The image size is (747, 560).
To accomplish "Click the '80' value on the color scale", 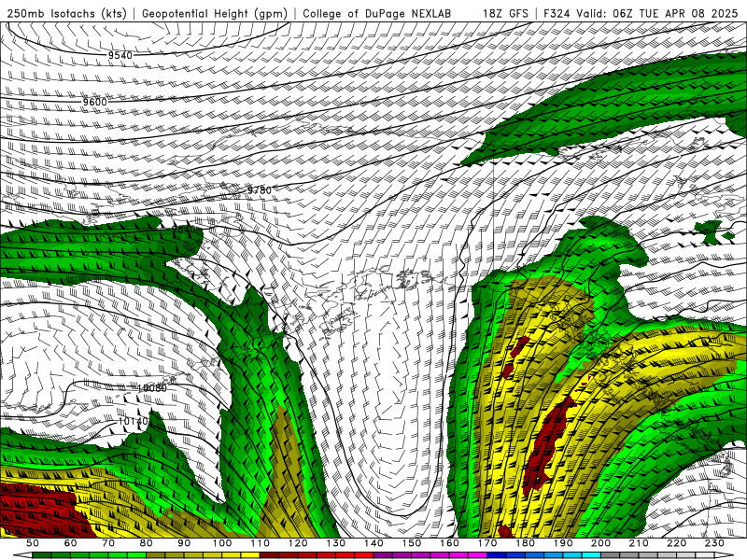I will [147, 543].
